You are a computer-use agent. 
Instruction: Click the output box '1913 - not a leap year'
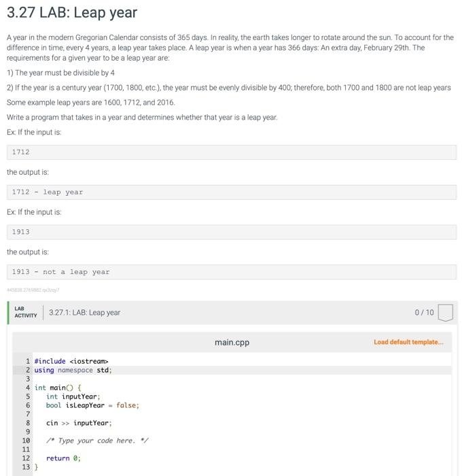point(232,272)
